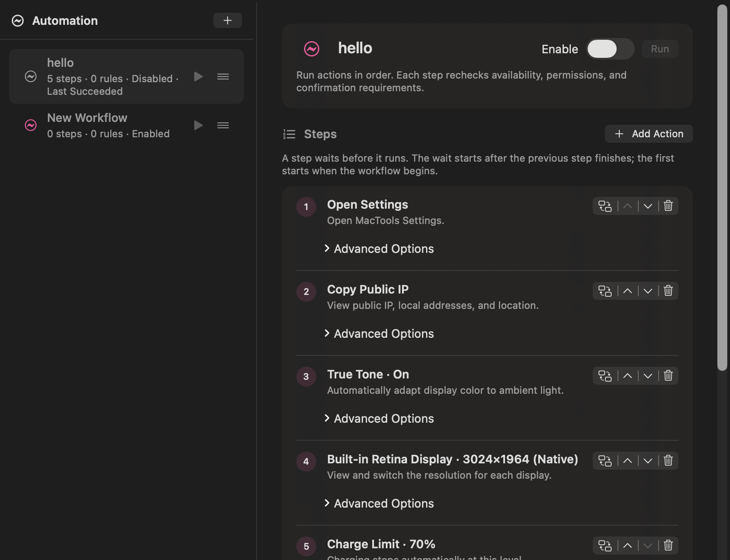Expand Advanced Options for Open Settings
This screenshot has width=730, height=560.
[x=379, y=249]
